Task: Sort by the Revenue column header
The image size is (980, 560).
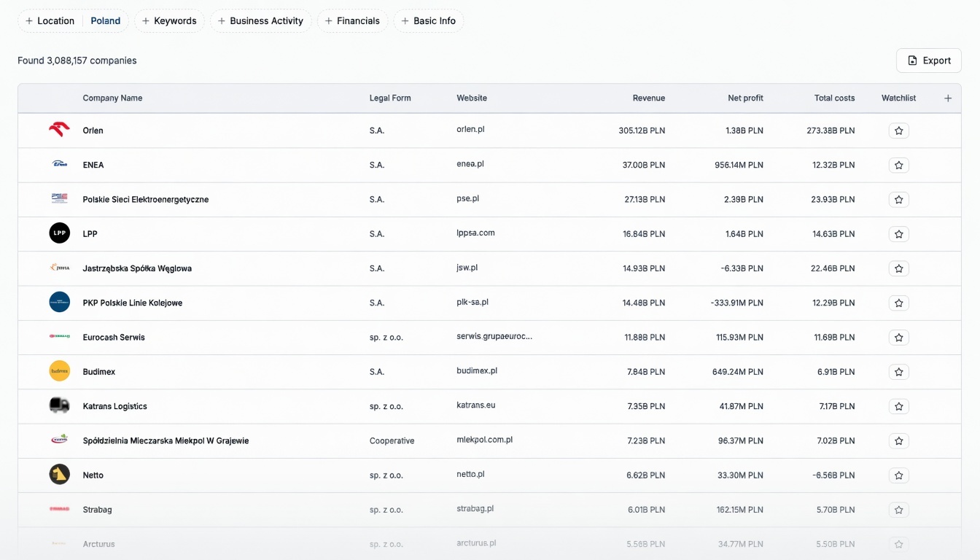Action: [x=648, y=98]
